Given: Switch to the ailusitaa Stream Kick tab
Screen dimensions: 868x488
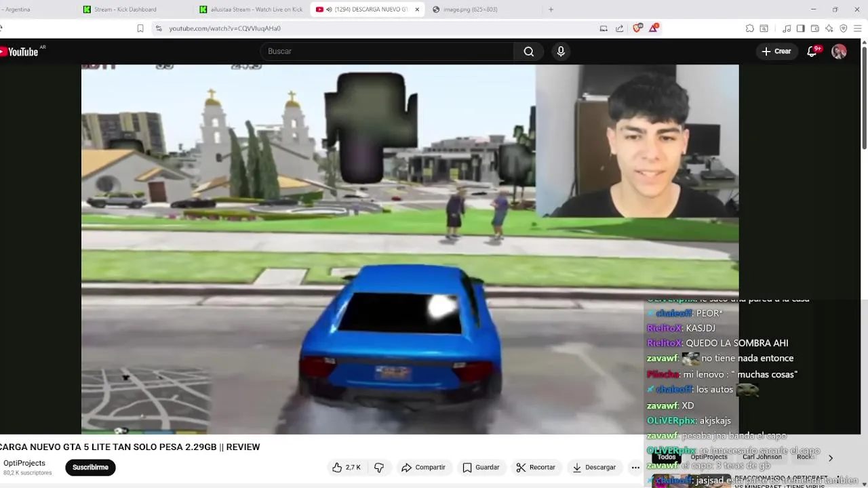Looking at the screenshot, I should (x=252, y=9).
